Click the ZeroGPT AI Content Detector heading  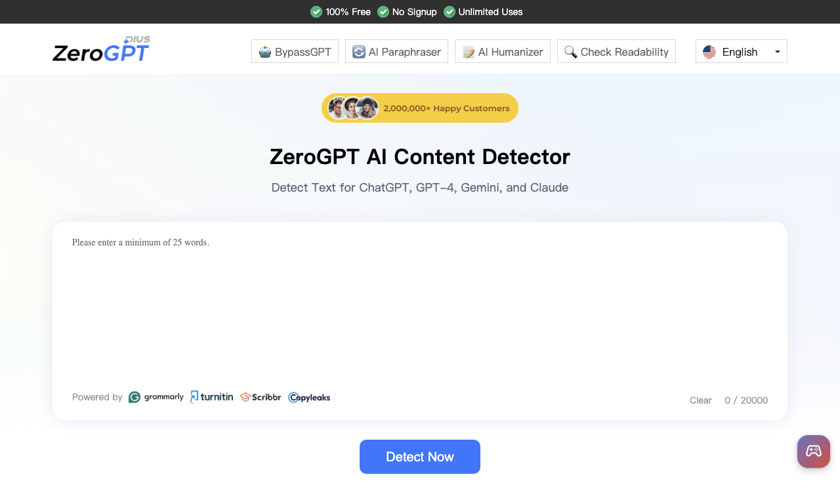(x=420, y=157)
